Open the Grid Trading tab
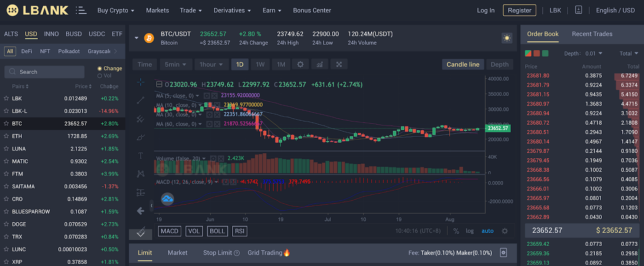The height and width of the screenshot is (266, 644). 269,253
